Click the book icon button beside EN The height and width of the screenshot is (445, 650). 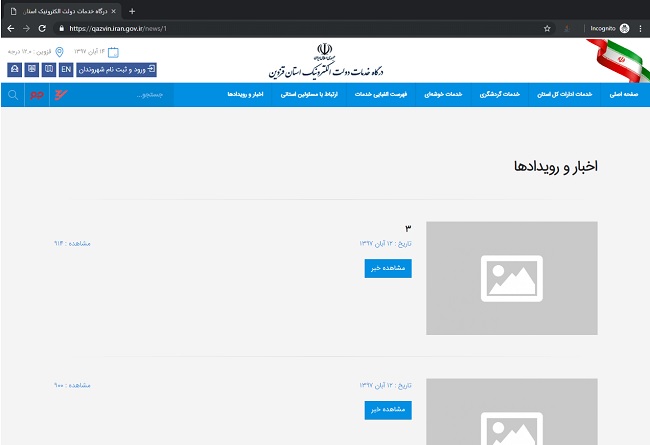(50, 70)
